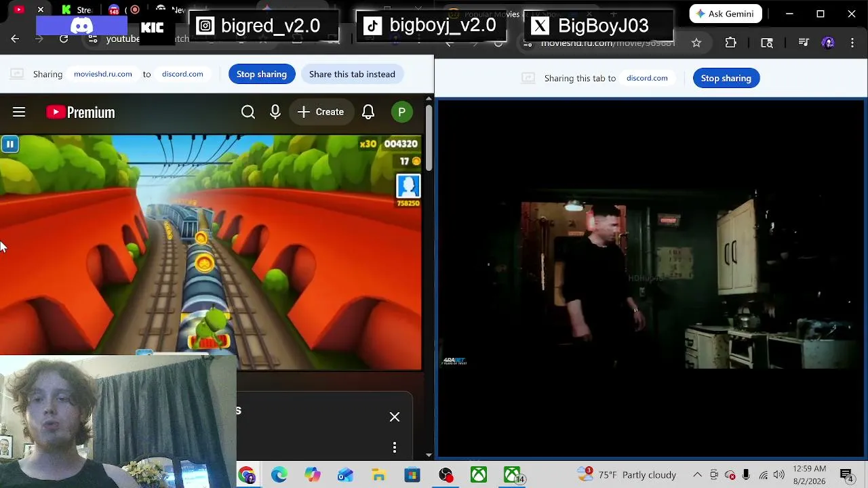Click the TikTok bigboyj_v2.0 overlay
868x488 pixels.
pos(431,26)
